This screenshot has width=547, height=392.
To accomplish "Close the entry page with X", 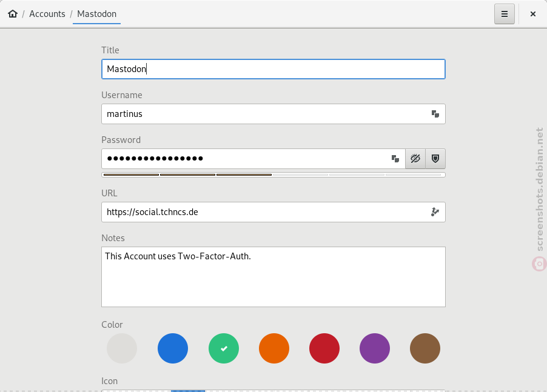I will [x=532, y=14].
